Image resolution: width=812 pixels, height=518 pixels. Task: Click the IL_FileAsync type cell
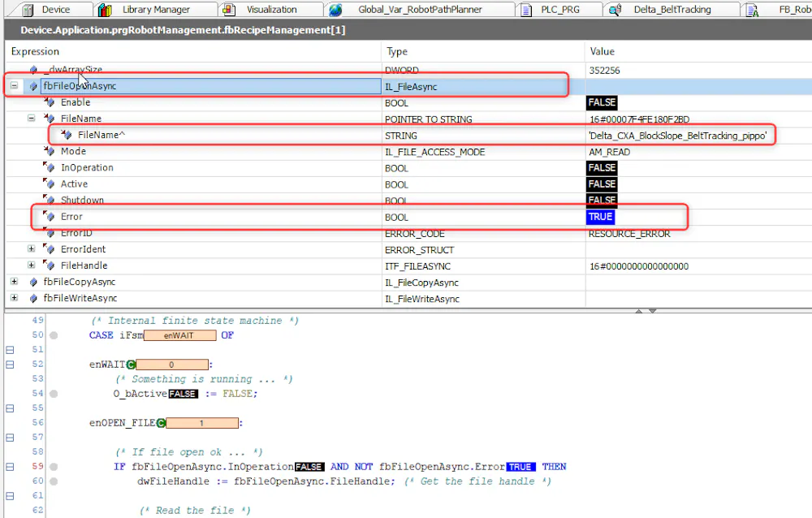click(411, 87)
